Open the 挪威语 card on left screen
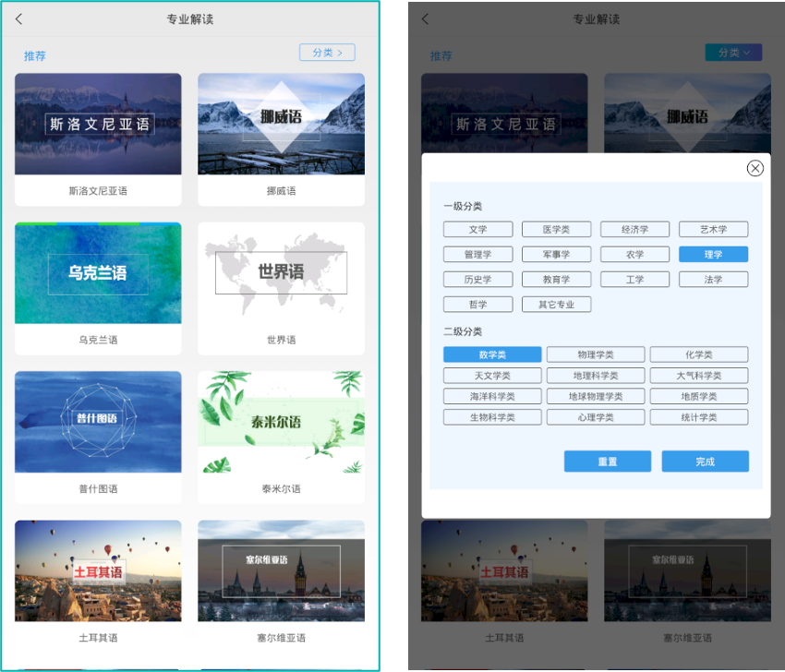 click(282, 139)
